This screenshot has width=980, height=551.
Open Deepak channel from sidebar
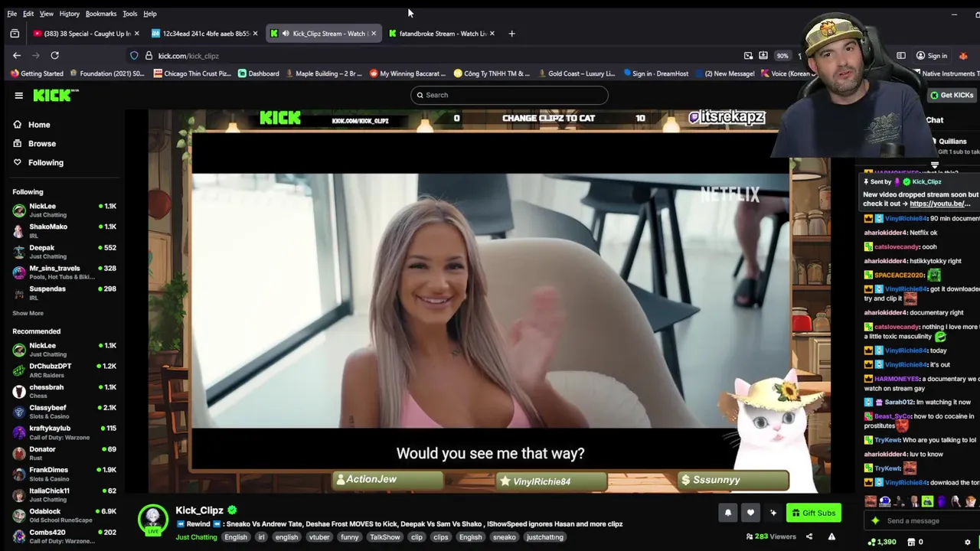(x=64, y=252)
